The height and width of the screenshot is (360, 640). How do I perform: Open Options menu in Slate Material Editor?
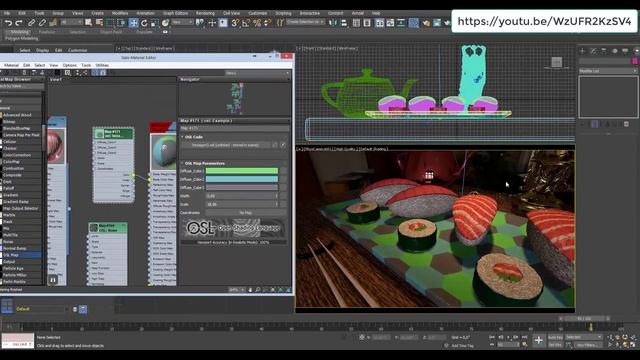(x=70, y=65)
